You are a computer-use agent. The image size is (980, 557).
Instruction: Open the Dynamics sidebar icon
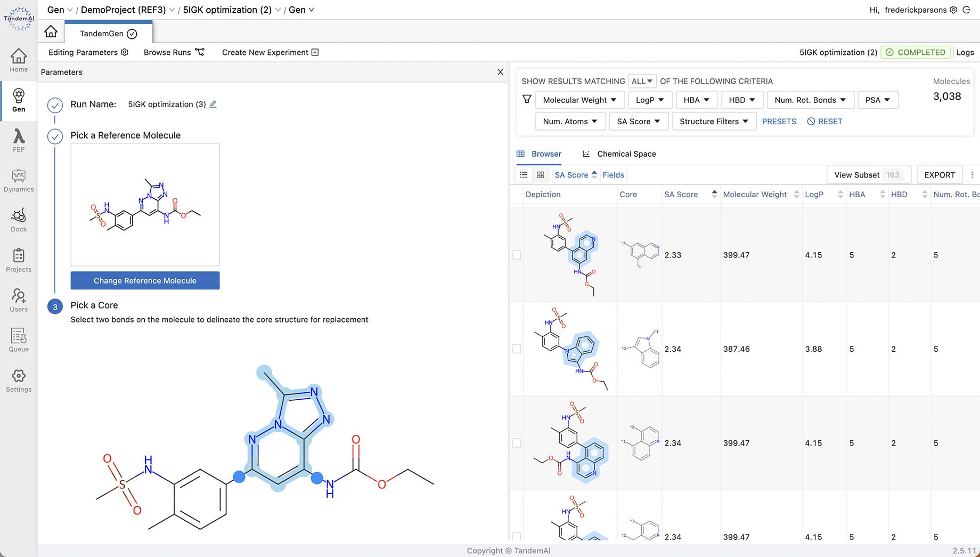[x=19, y=181]
